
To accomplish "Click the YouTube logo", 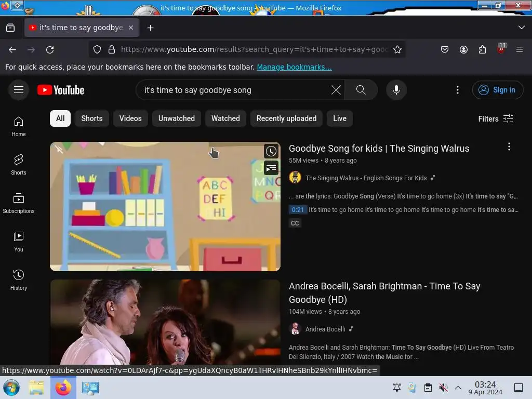I will 61,90.
